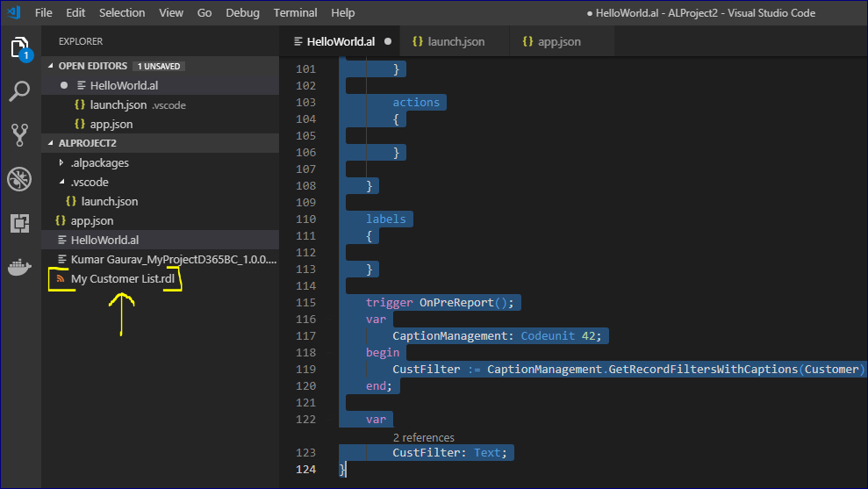Click GetRecordFiltersWithCaptions on line 119

tap(702, 369)
